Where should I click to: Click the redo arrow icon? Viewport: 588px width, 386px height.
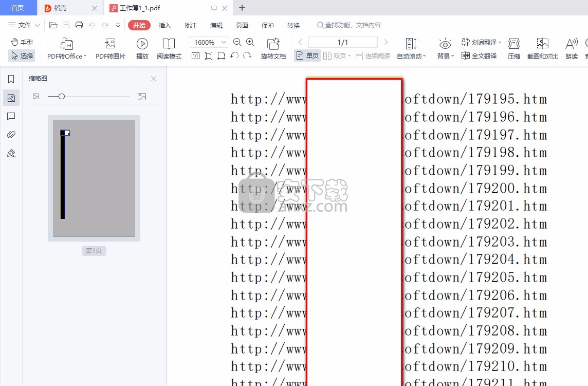coord(105,25)
